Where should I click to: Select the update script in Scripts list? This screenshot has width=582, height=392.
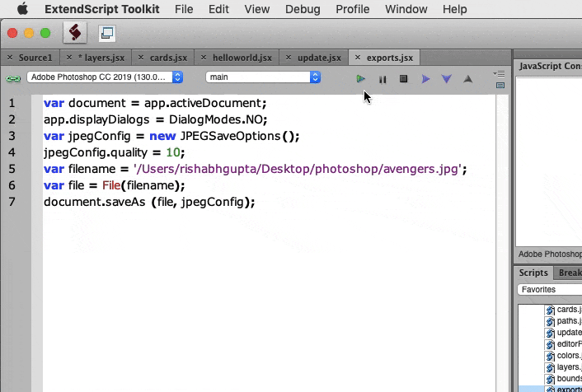pos(564,333)
